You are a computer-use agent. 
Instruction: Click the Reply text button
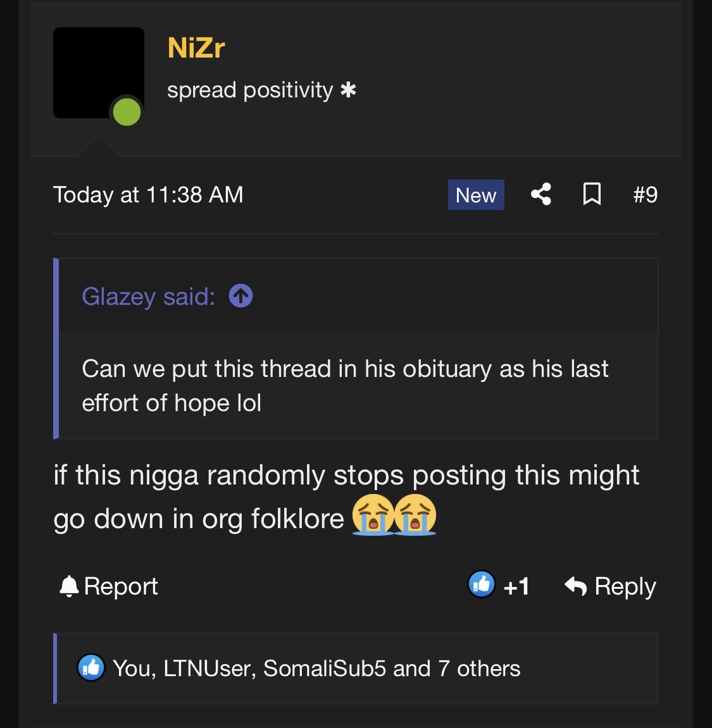[x=625, y=586]
